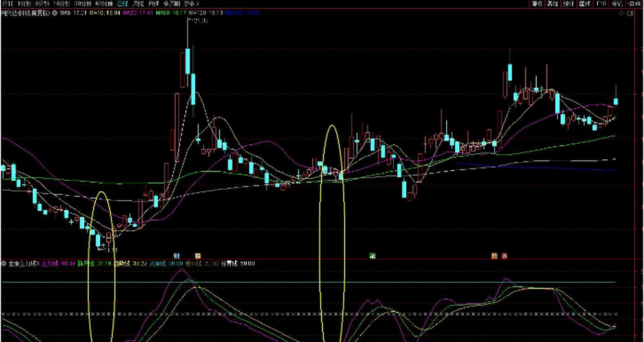Click the square window icon at chart top-right

(x=630, y=13)
